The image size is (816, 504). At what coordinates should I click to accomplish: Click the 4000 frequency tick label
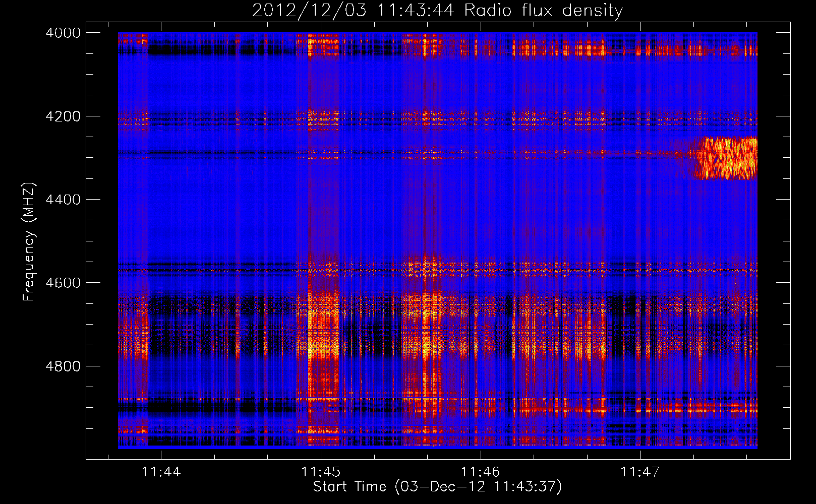pyautogui.click(x=63, y=33)
